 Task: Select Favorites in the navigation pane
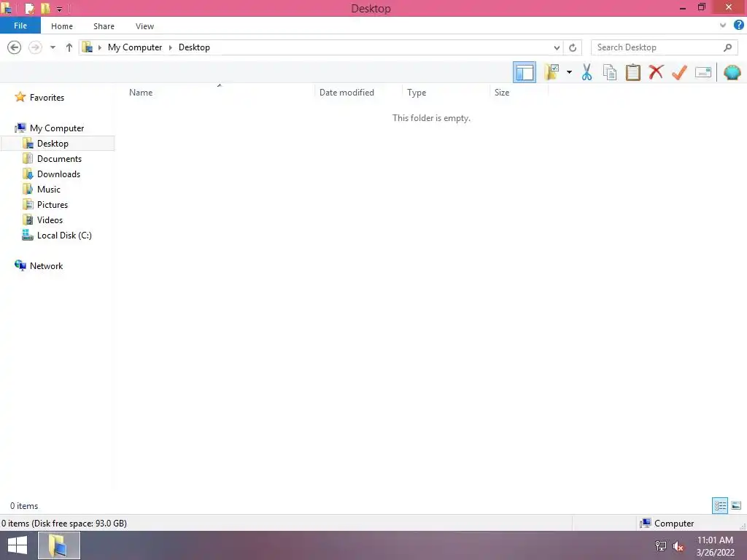[x=47, y=97]
